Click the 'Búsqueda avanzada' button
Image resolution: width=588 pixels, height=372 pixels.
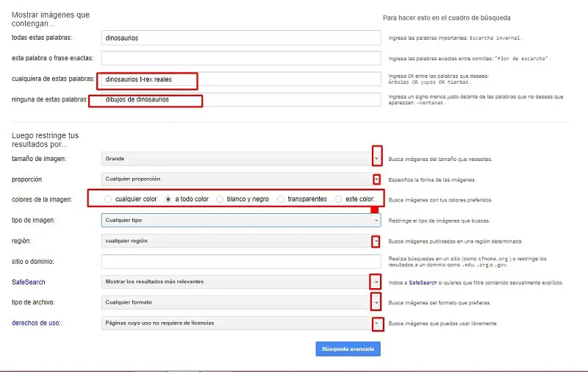click(x=348, y=348)
